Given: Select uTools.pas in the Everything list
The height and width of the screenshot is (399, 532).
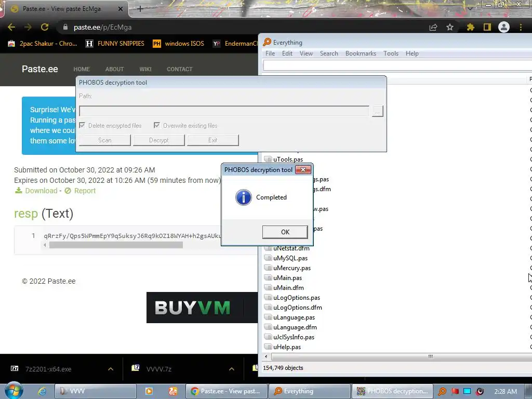Looking at the screenshot, I should (x=288, y=159).
